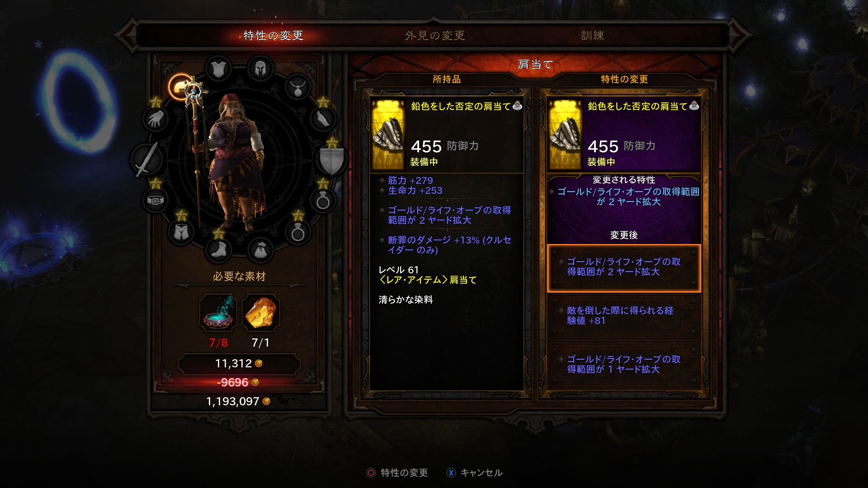Select the highlighted shoulders slot icon

tap(181, 86)
